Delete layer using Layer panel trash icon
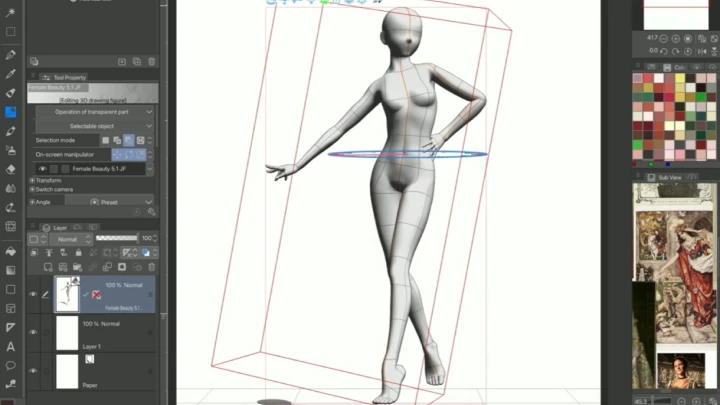This screenshot has width=720, height=405. click(x=152, y=267)
